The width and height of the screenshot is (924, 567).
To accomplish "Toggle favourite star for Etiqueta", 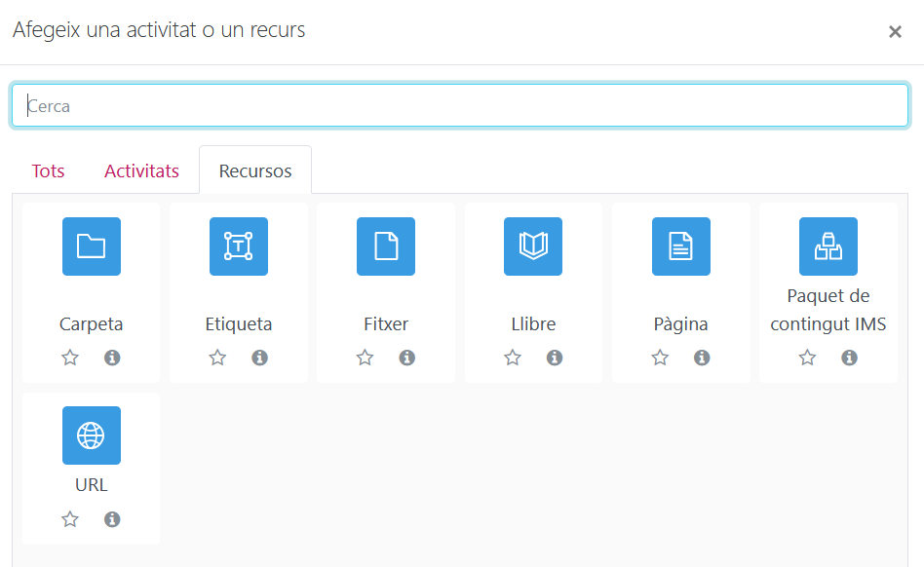I will (x=217, y=358).
